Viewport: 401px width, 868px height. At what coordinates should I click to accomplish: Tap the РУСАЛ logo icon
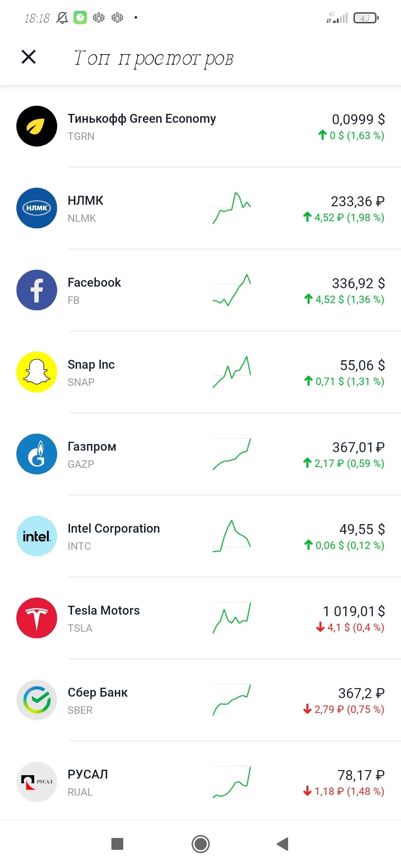pyautogui.click(x=37, y=782)
